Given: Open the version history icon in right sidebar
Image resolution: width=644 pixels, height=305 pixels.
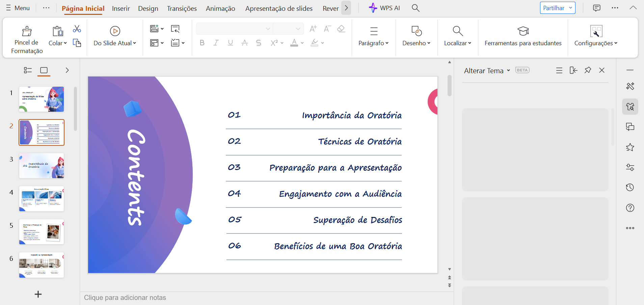Looking at the screenshot, I should pyautogui.click(x=630, y=187).
